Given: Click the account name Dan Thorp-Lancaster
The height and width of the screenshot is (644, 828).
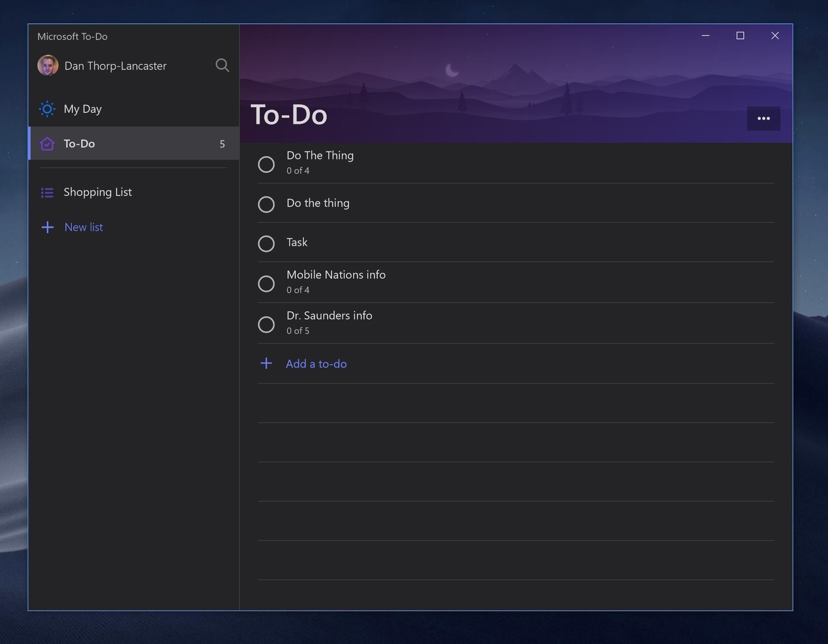Looking at the screenshot, I should (x=115, y=66).
